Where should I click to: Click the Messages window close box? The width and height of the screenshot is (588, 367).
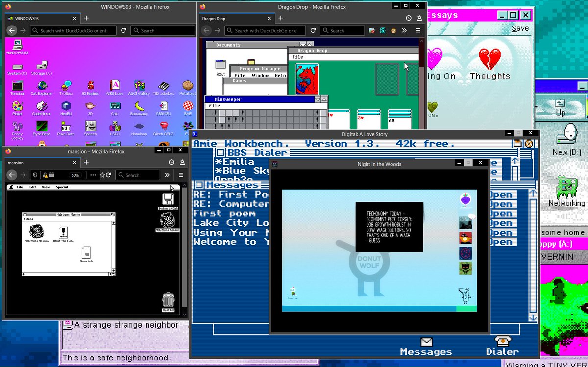pos(199,185)
